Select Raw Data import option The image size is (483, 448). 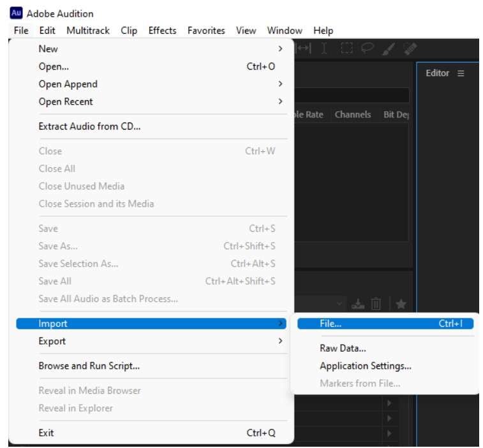[x=343, y=348]
